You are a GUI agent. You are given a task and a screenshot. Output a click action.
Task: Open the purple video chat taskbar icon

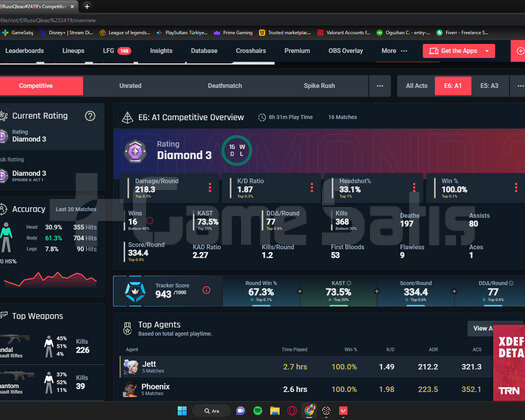[240, 411]
